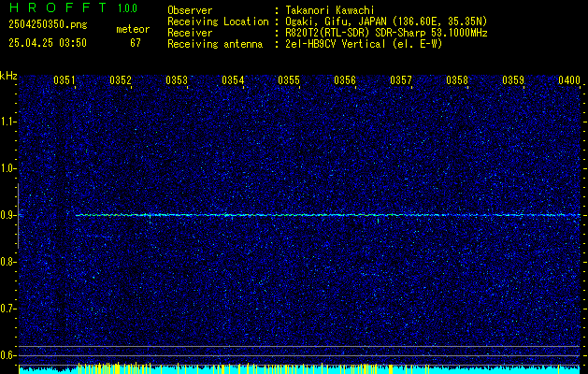Click the kHz axis unit label
588x374 pixels.
[8, 76]
